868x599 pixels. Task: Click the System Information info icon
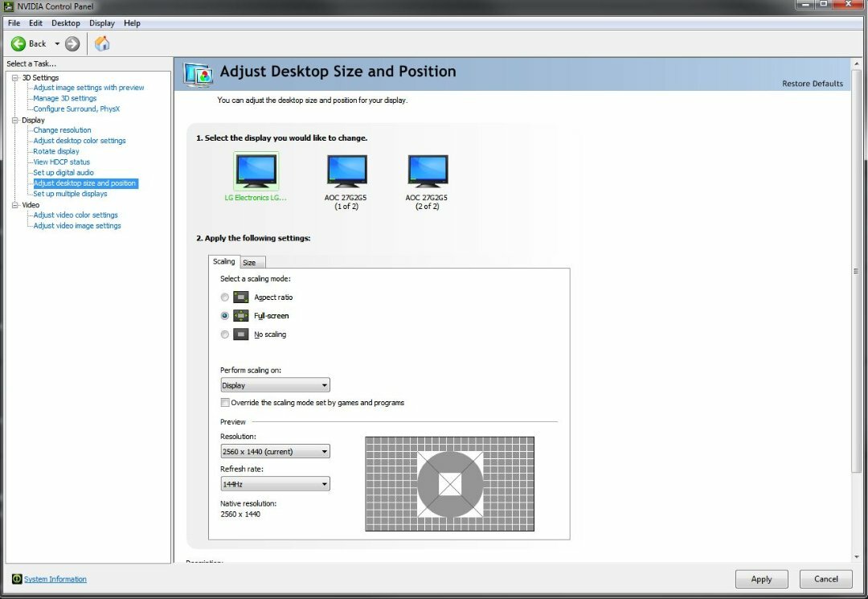pos(18,579)
